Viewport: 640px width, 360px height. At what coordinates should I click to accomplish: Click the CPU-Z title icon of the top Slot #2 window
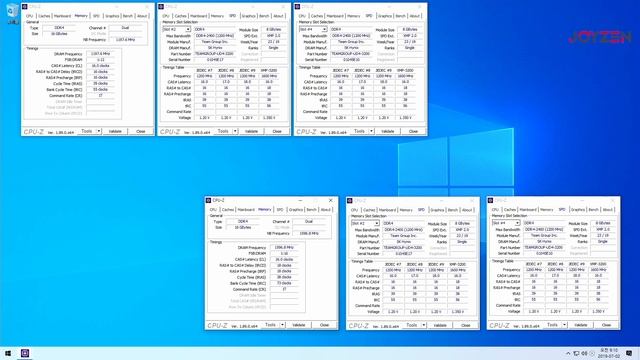161,7
